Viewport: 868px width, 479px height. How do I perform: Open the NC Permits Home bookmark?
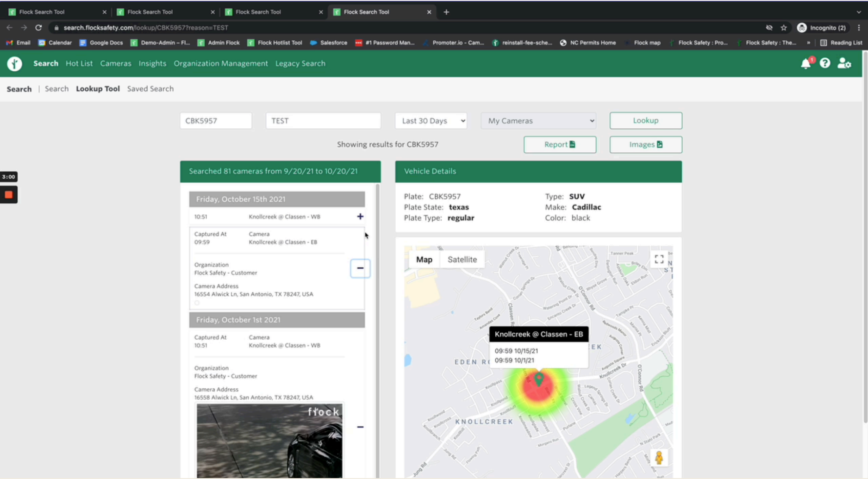click(x=588, y=43)
